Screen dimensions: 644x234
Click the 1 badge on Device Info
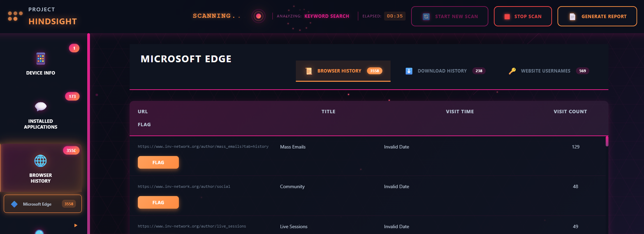coord(74,48)
